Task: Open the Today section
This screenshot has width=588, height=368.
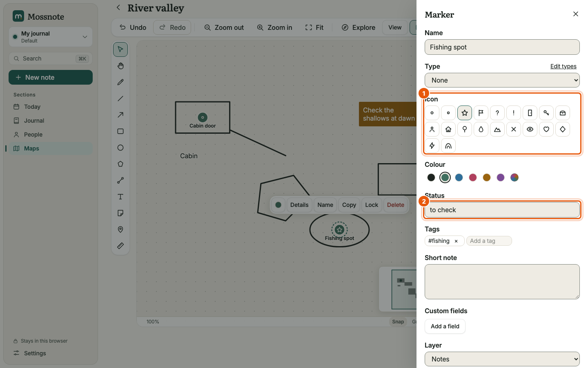Action: click(51, 107)
